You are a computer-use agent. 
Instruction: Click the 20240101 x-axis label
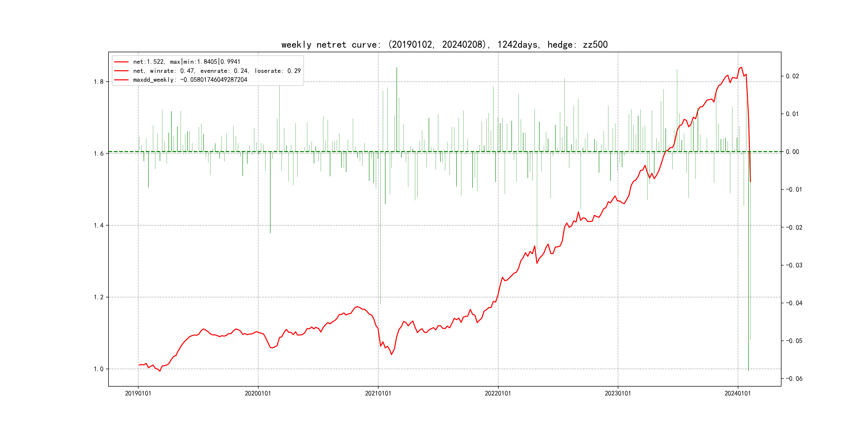(x=738, y=393)
